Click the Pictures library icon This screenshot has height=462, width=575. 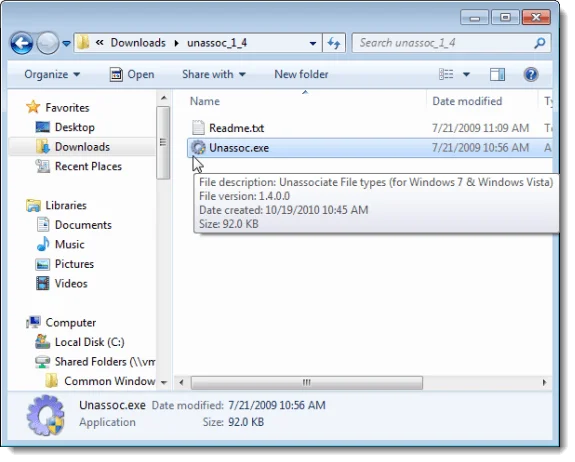click(x=43, y=264)
